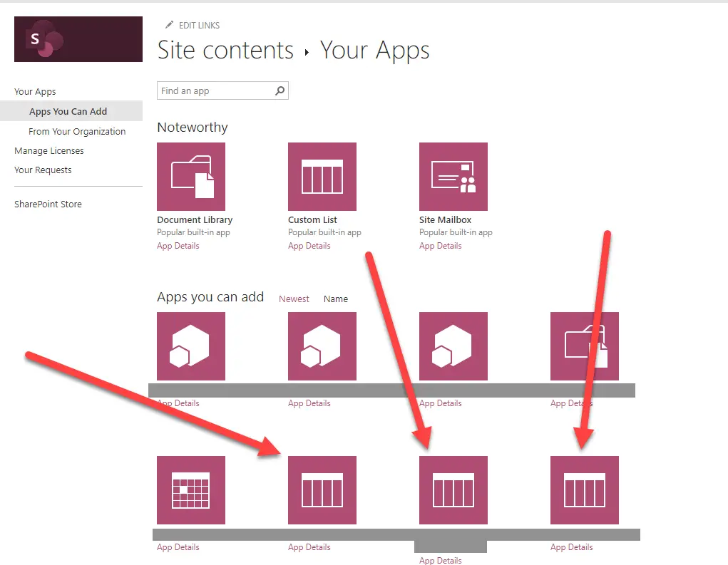Open App Details under Document Library

click(x=178, y=246)
